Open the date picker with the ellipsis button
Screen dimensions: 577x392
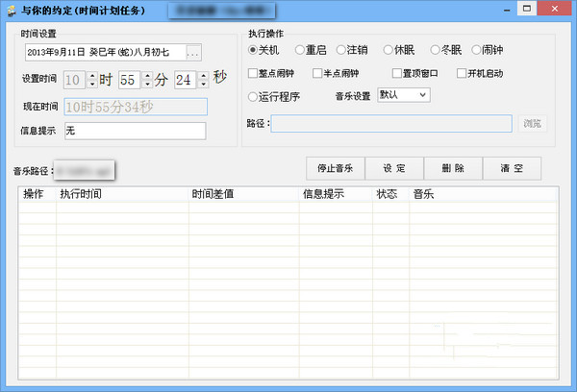(193, 52)
